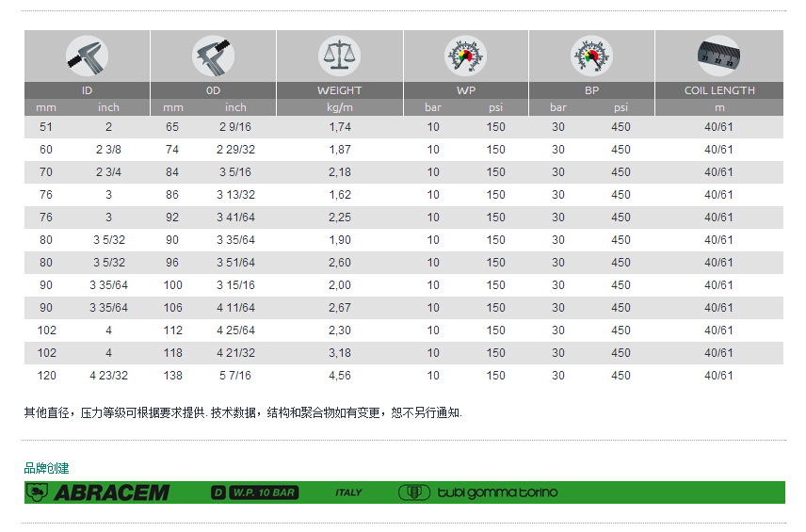The width and height of the screenshot is (806, 532).
Task: Click the 4,56 weight value cell
Action: click(339, 376)
